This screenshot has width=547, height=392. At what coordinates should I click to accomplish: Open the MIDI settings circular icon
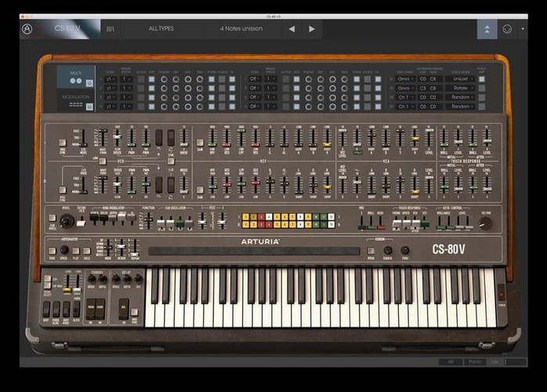(507, 29)
